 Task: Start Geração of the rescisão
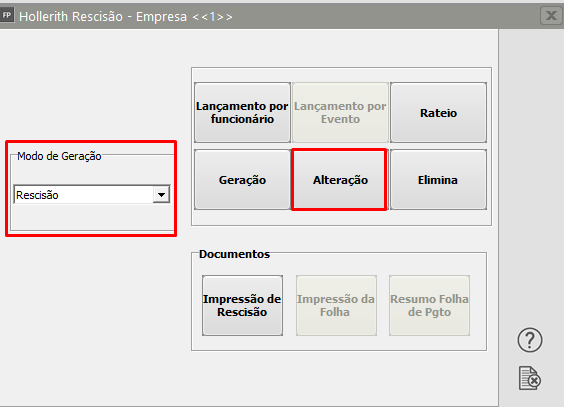tap(242, 179)
